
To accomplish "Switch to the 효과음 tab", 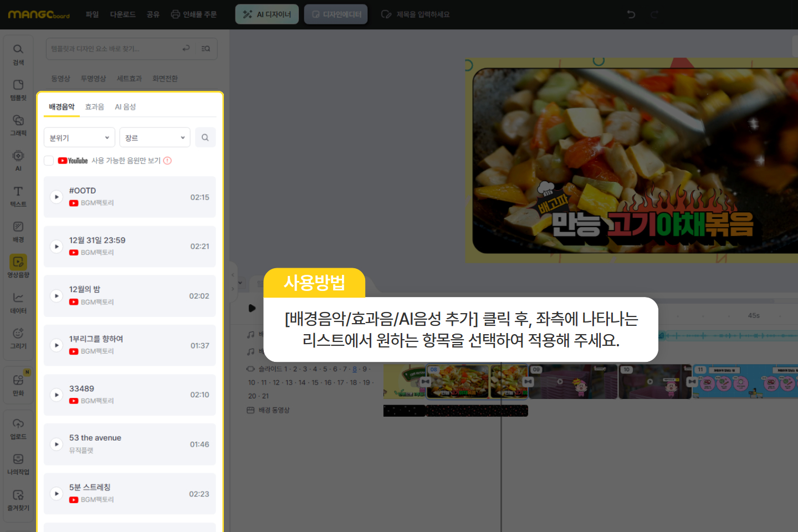I will pos(94,107).
